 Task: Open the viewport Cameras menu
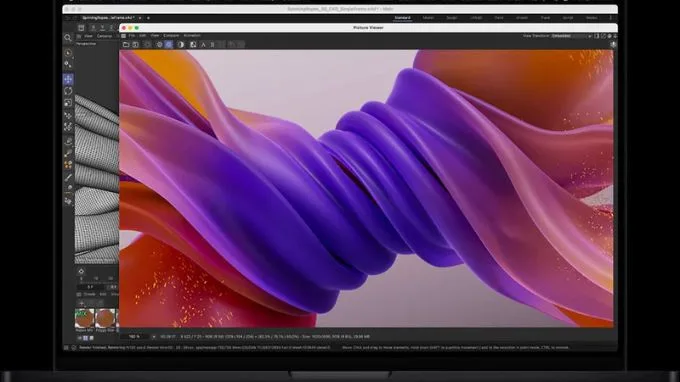(x=105, y=36)
